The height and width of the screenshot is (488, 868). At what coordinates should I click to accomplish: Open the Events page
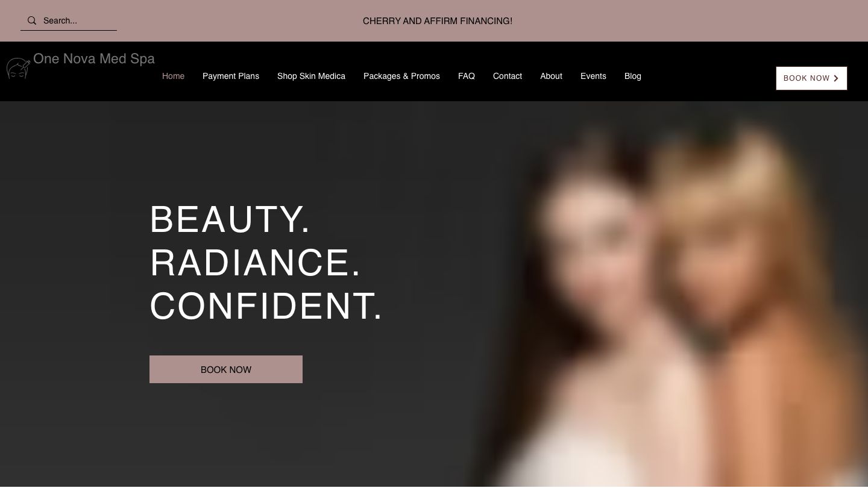click(593, 76)
